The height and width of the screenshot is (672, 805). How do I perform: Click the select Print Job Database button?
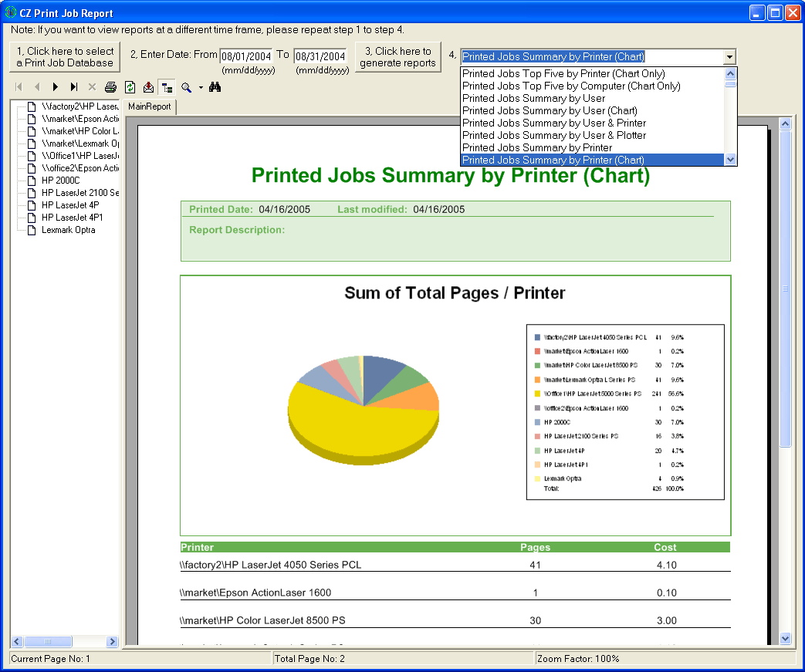pyautogui.click(x=65, y=57)
